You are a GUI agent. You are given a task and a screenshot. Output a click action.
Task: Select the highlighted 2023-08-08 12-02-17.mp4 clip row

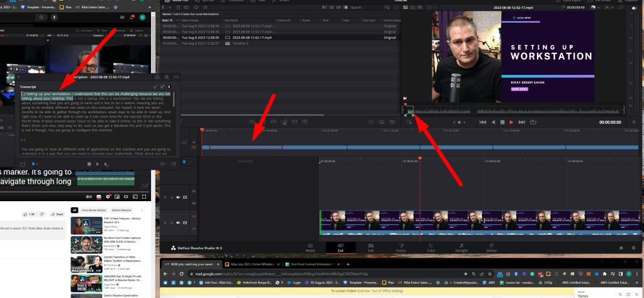pyautogui.click(x=280, y=37)
